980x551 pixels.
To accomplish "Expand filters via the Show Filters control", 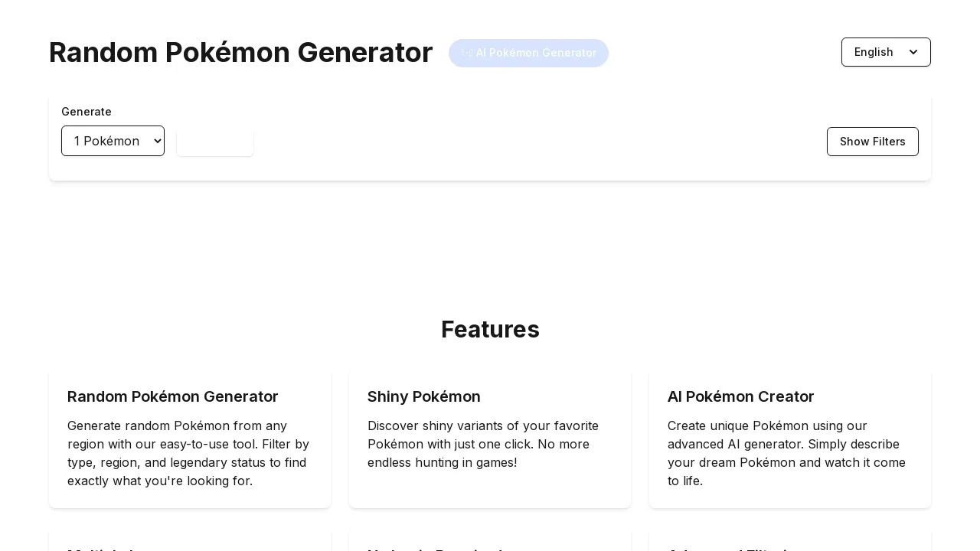I will pyautogui.click(x=872, y=142).
